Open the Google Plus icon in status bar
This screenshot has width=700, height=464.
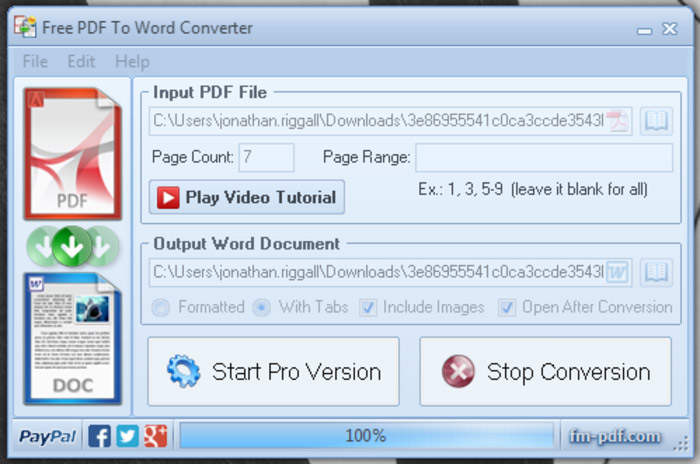155,436
